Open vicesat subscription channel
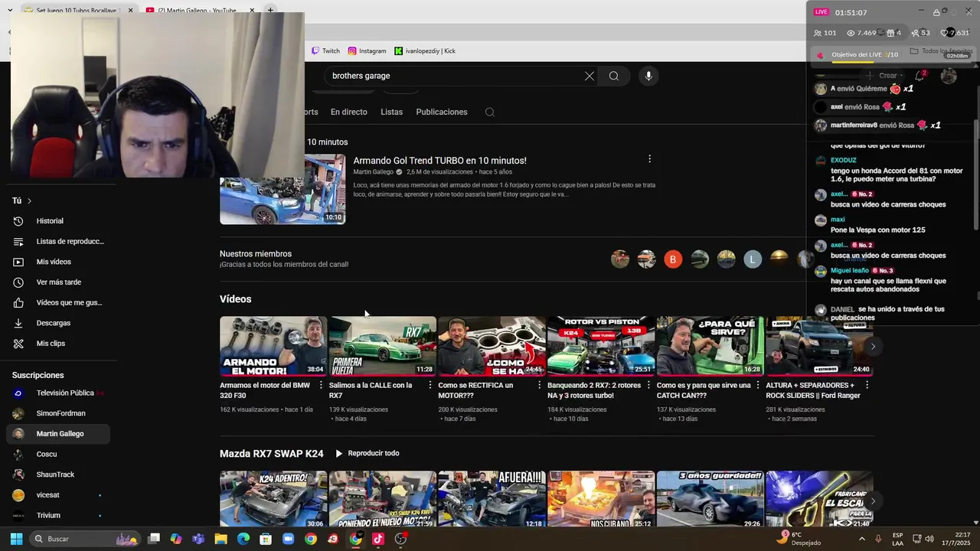Image resolution: width=980 pixels, height=551 pixels. tap(58, 495)
